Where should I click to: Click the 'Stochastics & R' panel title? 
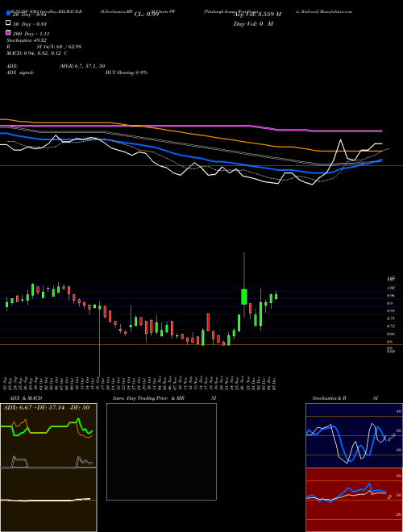click(329, 398)
